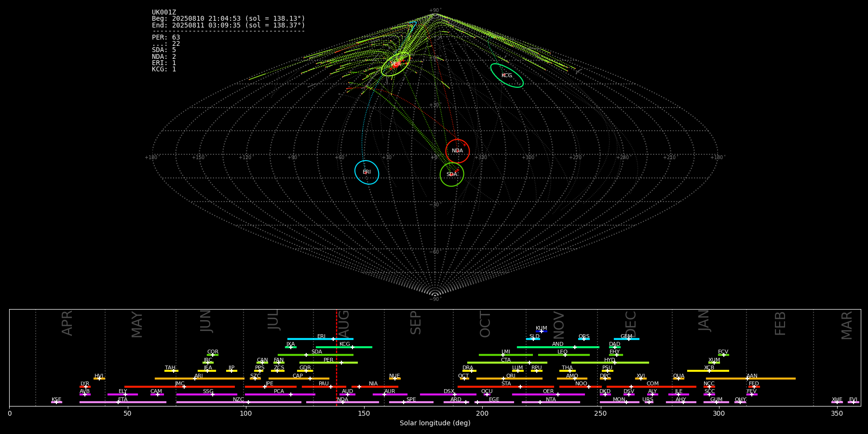Click the HYD shower bar in timeline
Image resolution: width=868 pixels, height=434 pixels.
(x=610, y=363)
